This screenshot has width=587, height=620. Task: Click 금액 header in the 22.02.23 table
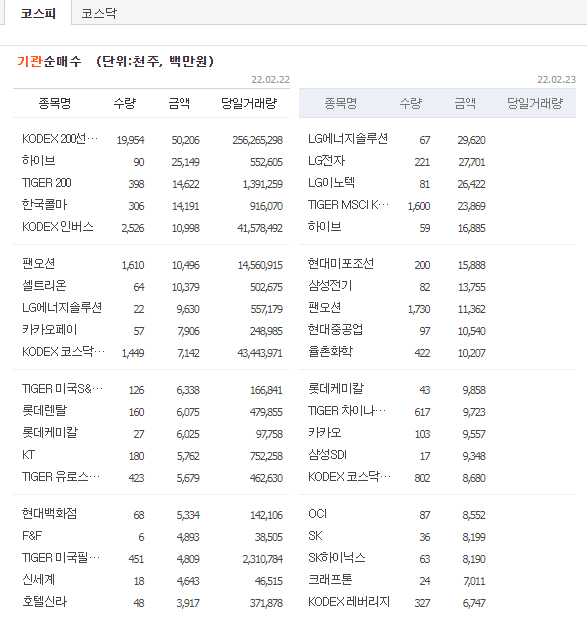(x=465, y=103)
